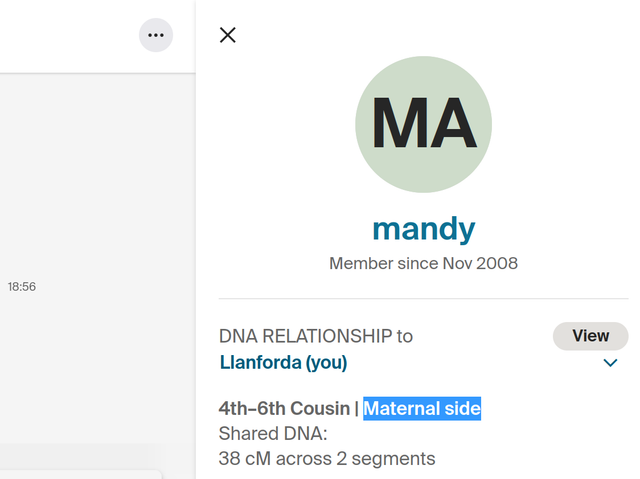The width and height of the screenshot is (640, 479).
Task: Click the highlighted Maternal side text
Action: (422, 408)
